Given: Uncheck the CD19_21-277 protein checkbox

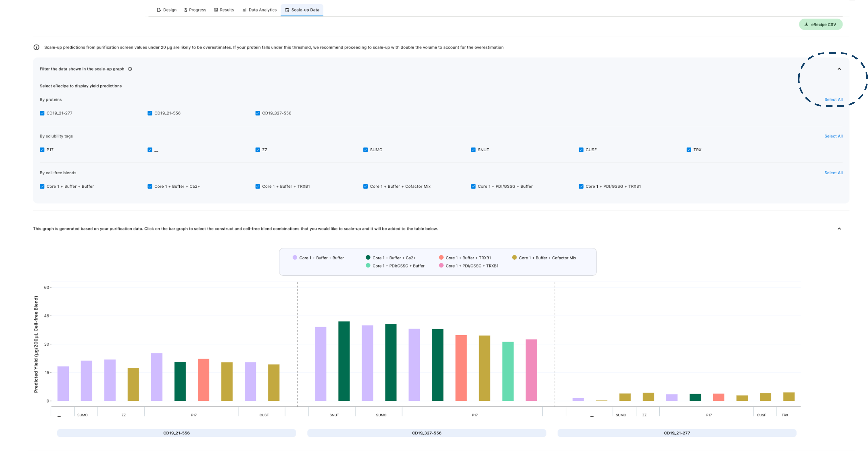Looking at the screenshot, I should coord(42,113).
